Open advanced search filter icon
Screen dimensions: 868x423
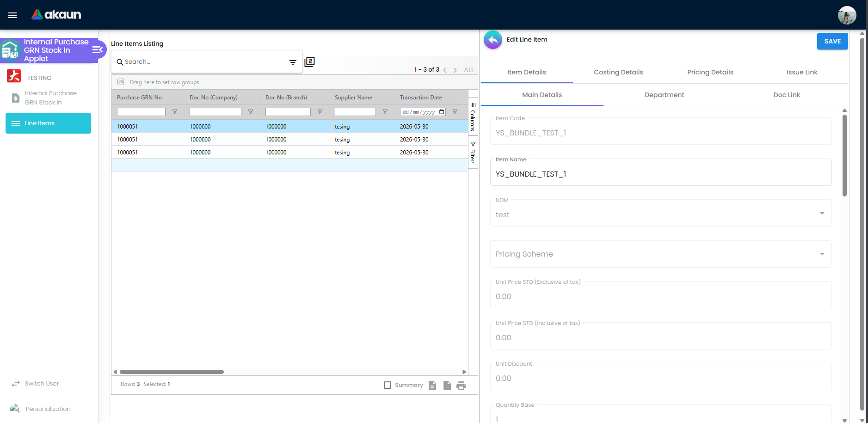[x=293, y=62]
